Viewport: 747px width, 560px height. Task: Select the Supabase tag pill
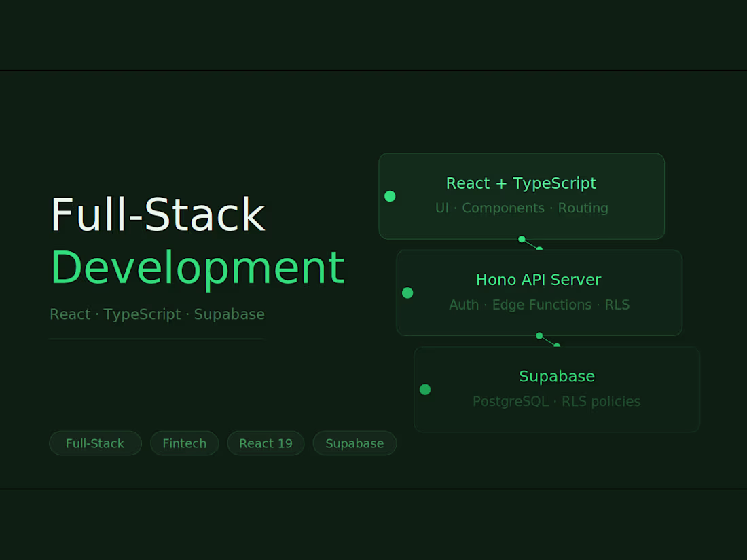354,443
